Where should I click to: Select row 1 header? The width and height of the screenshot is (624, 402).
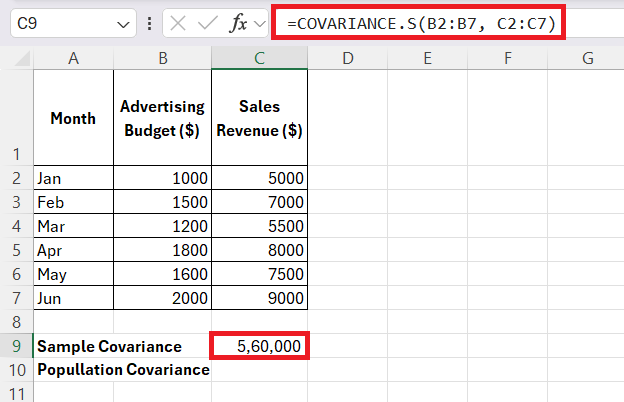[x=17, y=117]
